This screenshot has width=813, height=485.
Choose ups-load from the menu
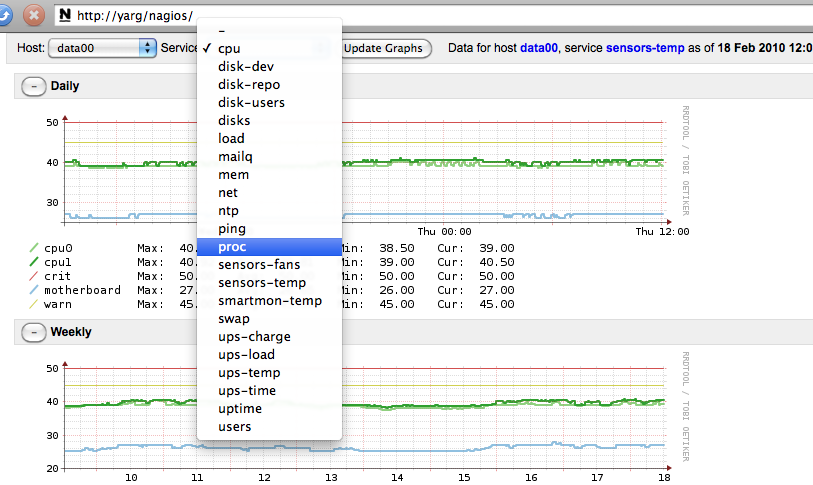point(269,355)
